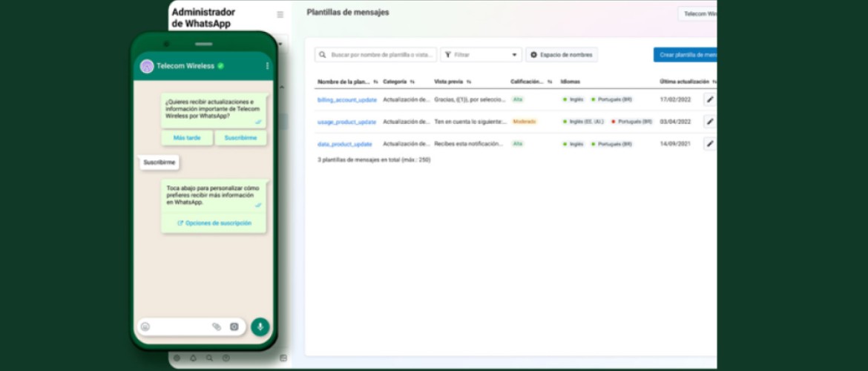The height and width of the screenshot is (371, 868).
Task: Click the Idiomas column header
Action: (571, 82)
